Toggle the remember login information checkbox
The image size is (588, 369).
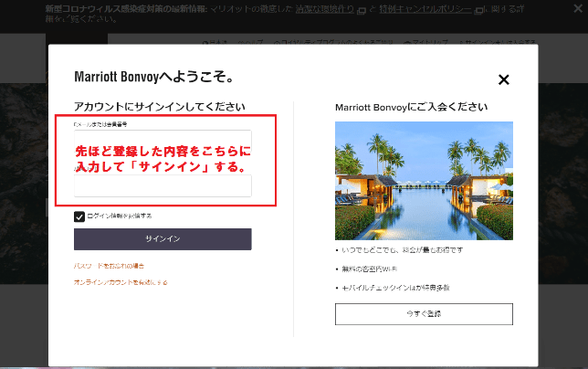tap(79, 216)
